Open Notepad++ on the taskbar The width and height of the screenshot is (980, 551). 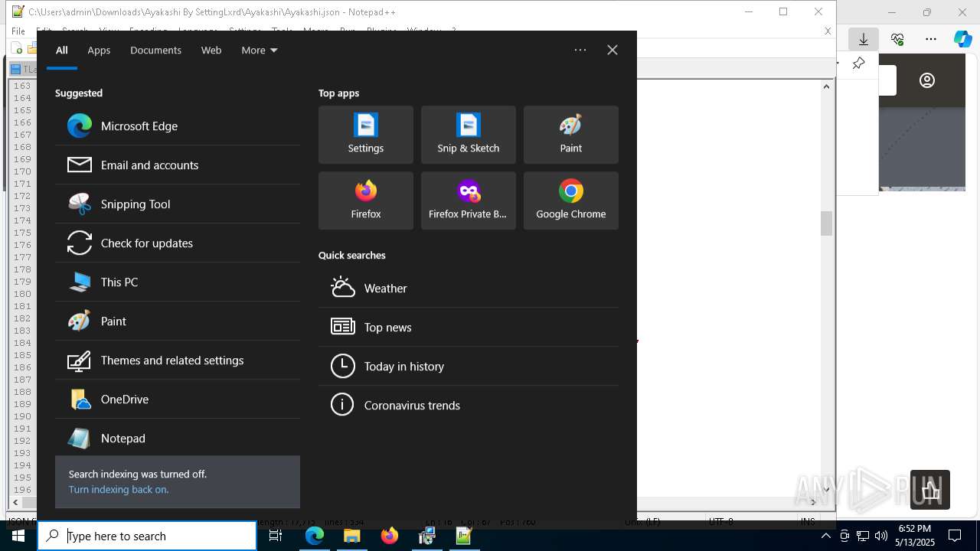464,536
